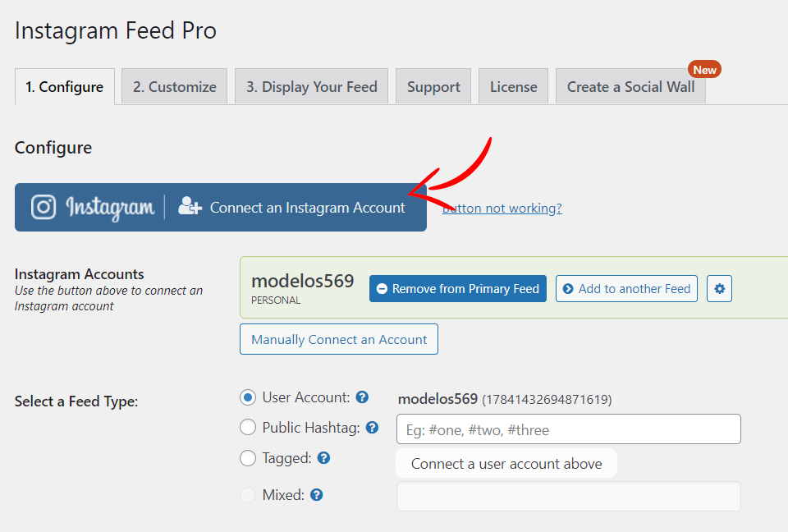
Task: Click Add to another Feed button
Action: coord(626,289)
